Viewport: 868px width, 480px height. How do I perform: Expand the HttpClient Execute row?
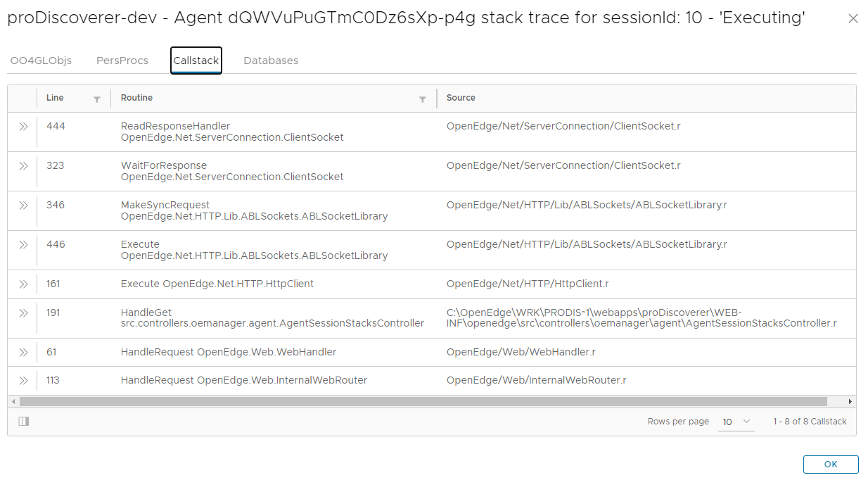[23, 284]
